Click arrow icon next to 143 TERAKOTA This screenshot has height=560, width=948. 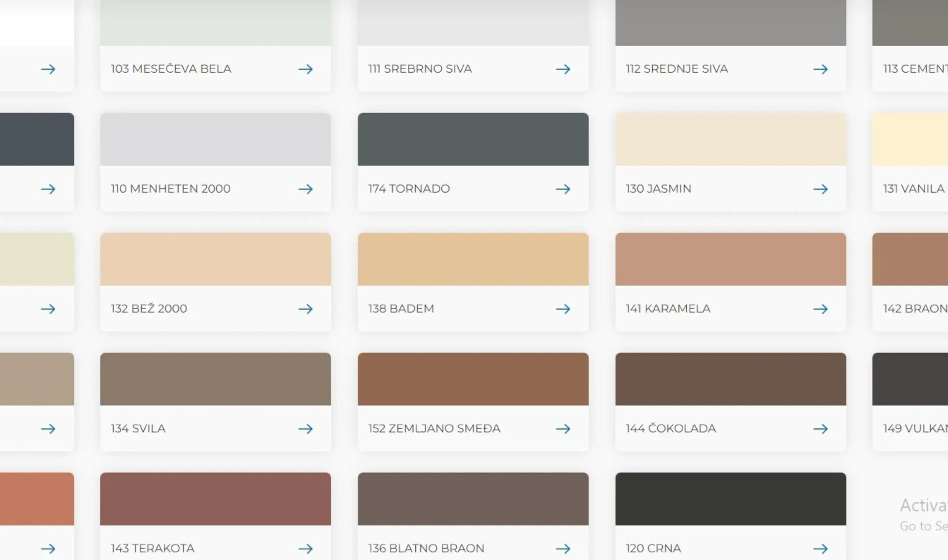(306, 549)
